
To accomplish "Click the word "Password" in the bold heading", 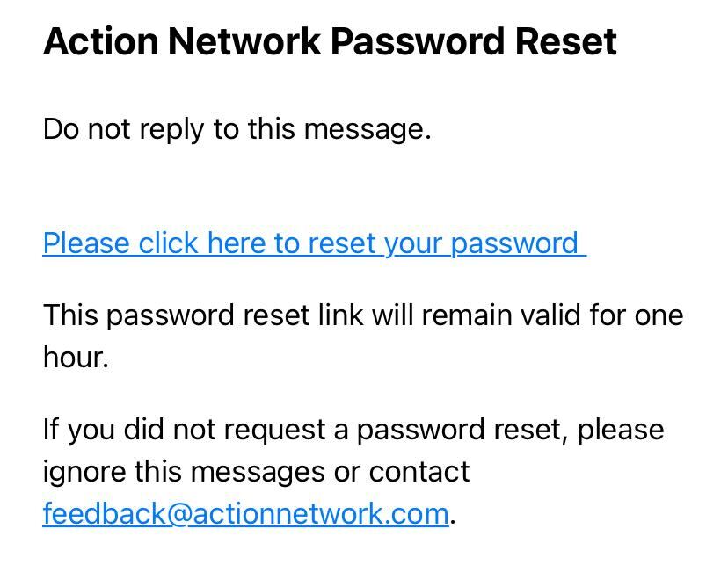I will click(x=418, y=42).
